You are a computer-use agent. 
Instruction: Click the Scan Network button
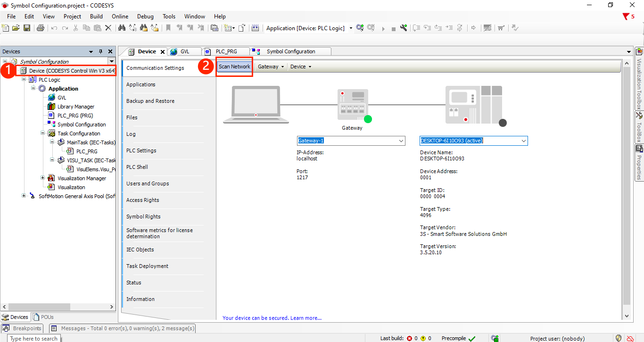click(x=234, y=67)
